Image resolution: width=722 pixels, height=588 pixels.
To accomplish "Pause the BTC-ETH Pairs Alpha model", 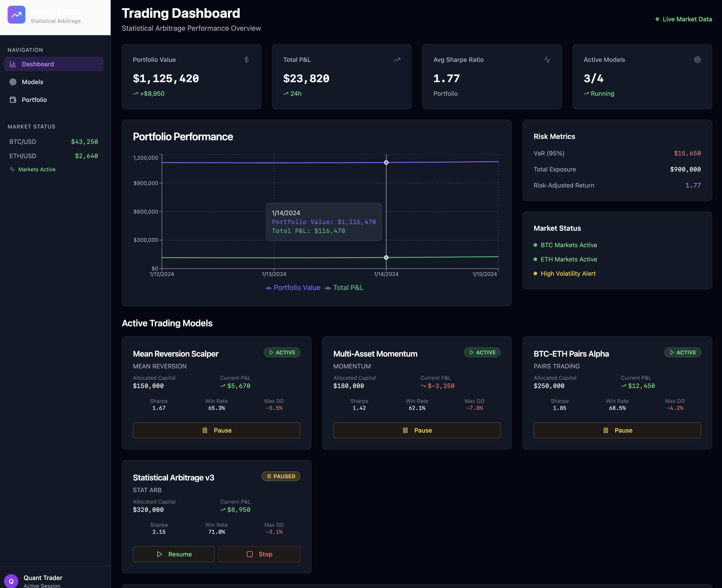I will 617,430.
